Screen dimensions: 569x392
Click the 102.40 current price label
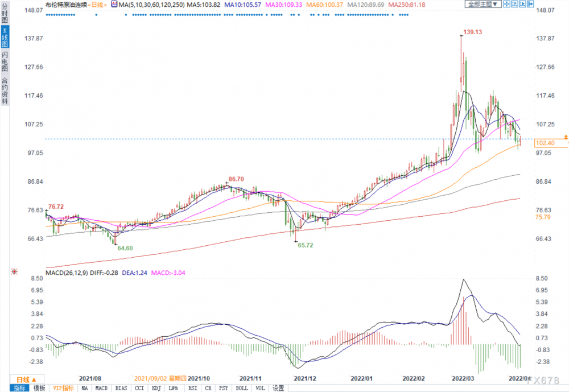pyautogui.click(x=545, y=145)
